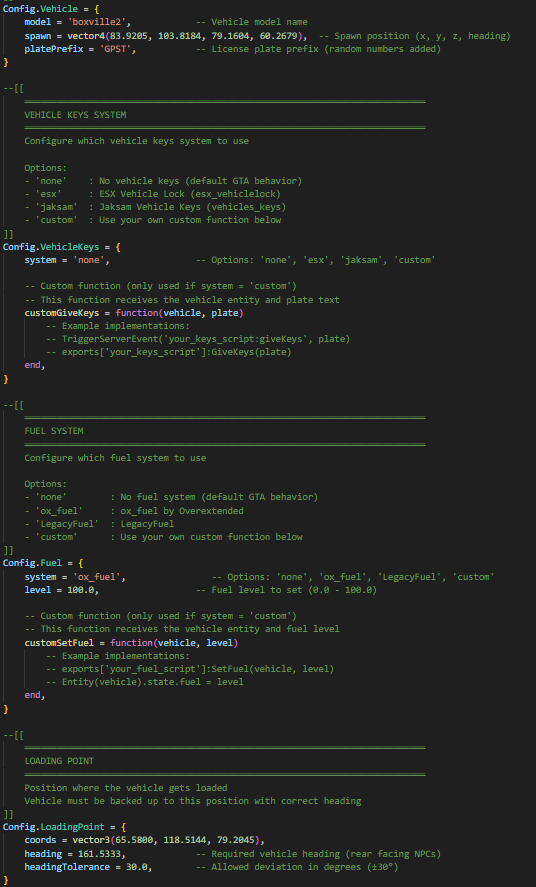Click the customGiveKeys function keyword
Screen dimensions: 536x887
pos(137,313)
